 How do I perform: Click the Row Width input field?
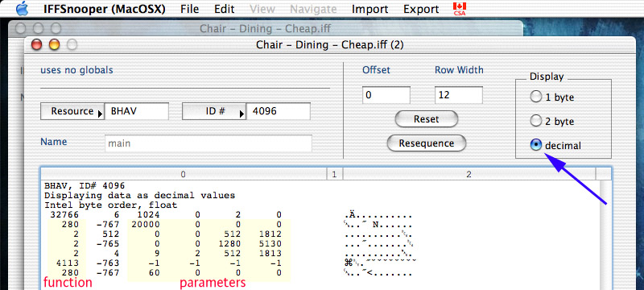coord(458,95)
